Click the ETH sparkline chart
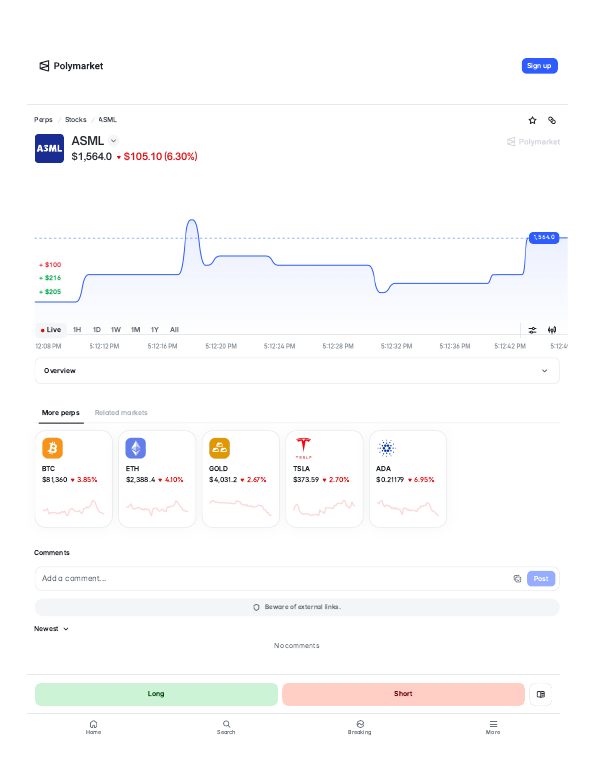 coord(157,508)
